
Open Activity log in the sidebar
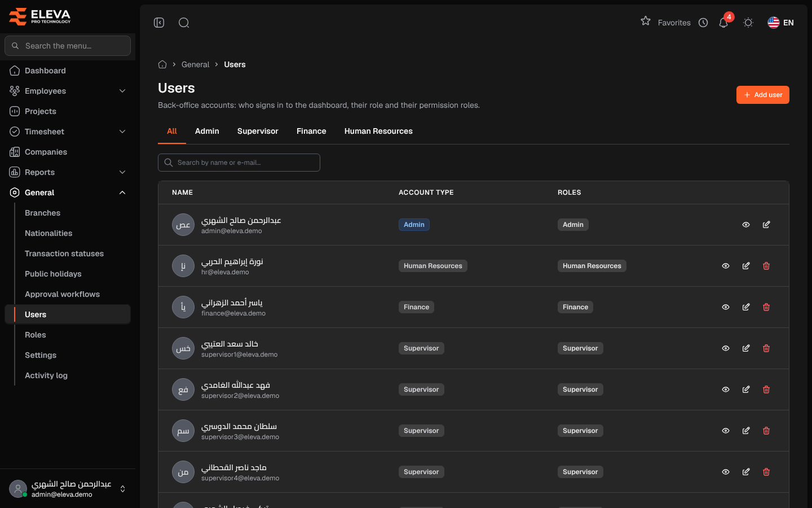click(46, 375)
